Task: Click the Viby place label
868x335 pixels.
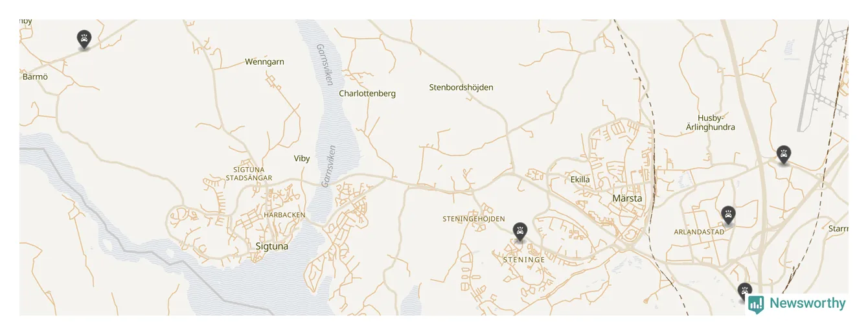Action: (302, 158)
